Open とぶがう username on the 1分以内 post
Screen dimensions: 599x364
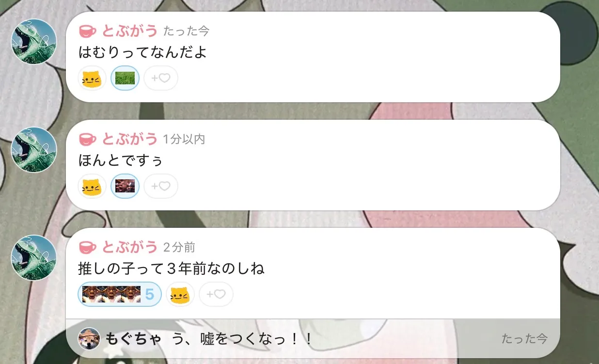coord(130,139)
